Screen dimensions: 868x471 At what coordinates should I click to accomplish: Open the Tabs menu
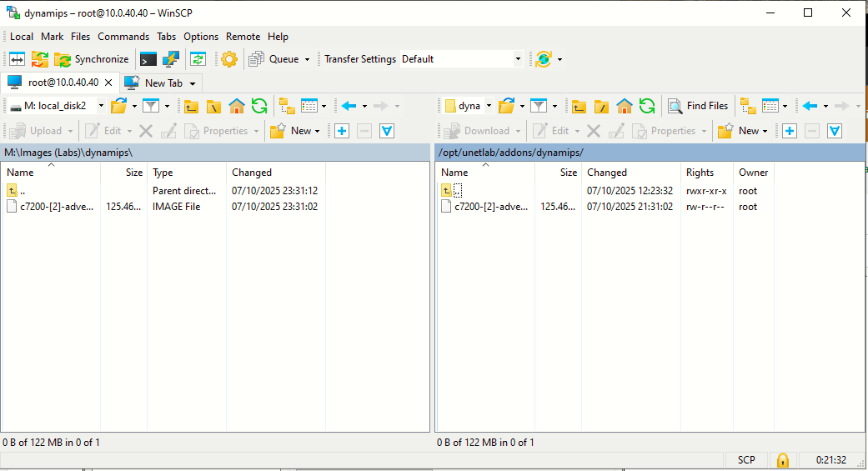(166, 37)
